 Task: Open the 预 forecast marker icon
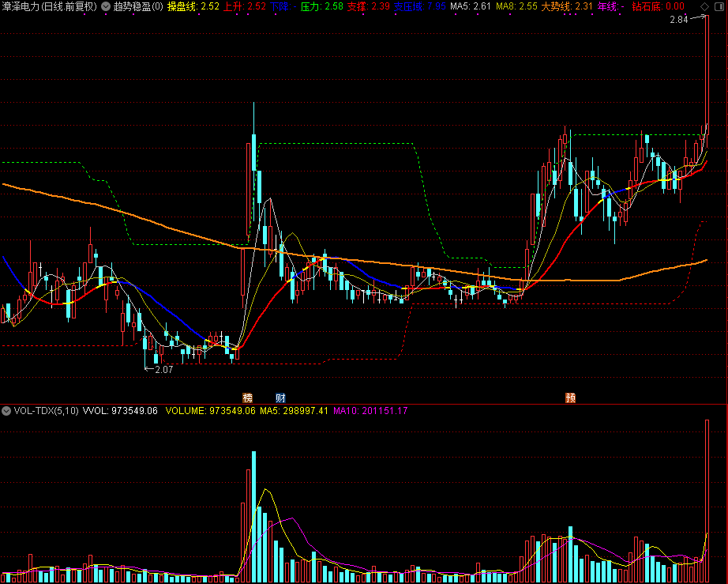pyautogui.click(x=571, y=397)
